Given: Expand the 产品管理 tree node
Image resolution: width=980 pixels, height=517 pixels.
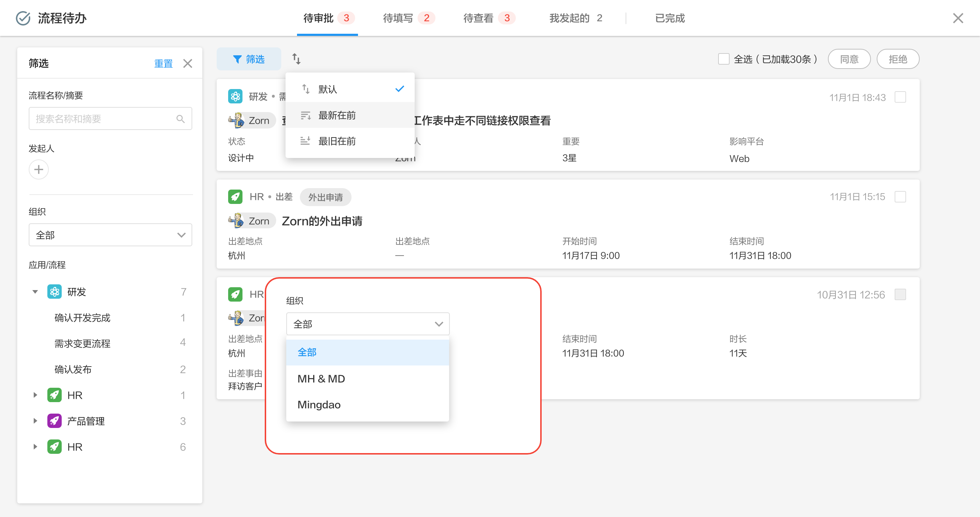Looking at the screenshot, I should [35, 421].
